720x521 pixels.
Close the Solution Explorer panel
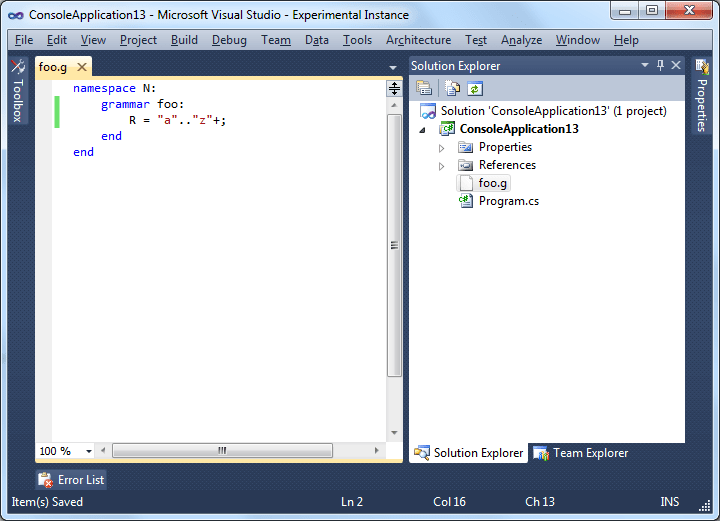(x=676, y=65)
